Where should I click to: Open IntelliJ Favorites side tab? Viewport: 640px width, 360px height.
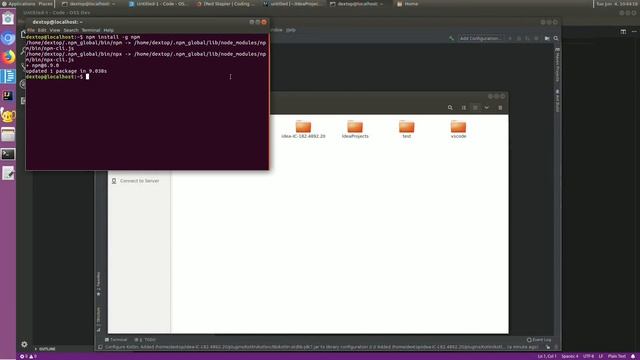tap(98, 284)
